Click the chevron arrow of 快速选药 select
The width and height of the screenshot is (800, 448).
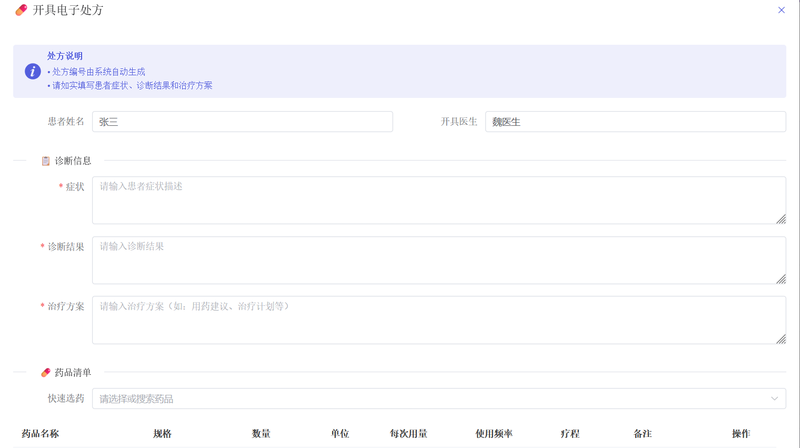[x=774, y=399]
